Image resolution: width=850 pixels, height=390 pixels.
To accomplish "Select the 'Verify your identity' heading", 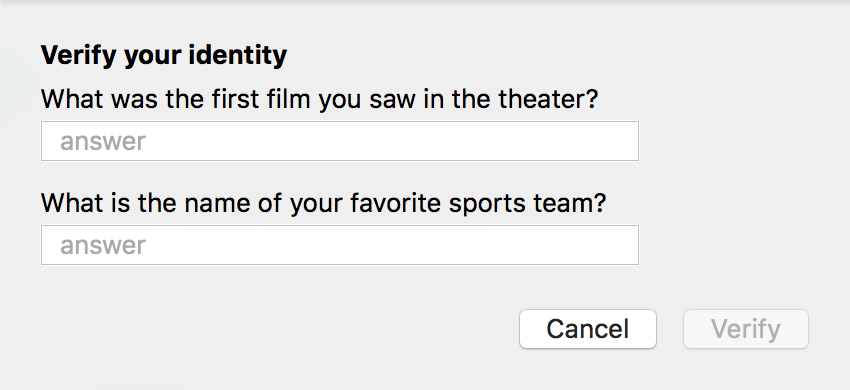I will (164, 55).
